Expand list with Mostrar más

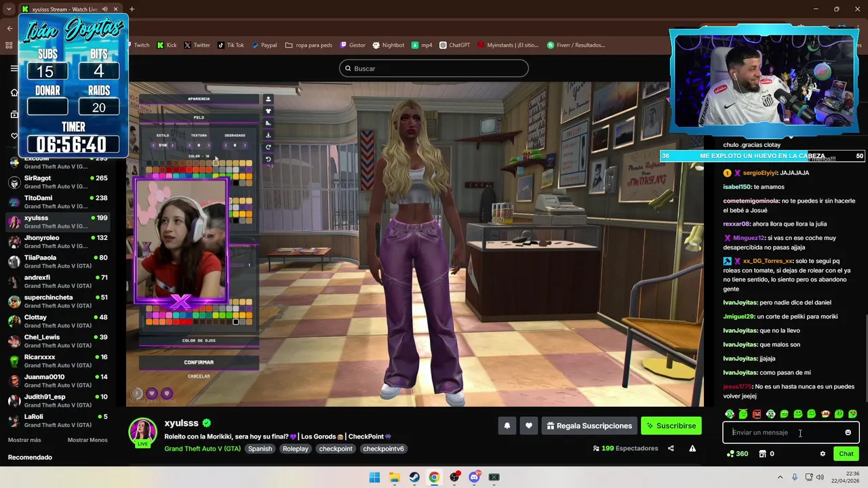[24, 440]
